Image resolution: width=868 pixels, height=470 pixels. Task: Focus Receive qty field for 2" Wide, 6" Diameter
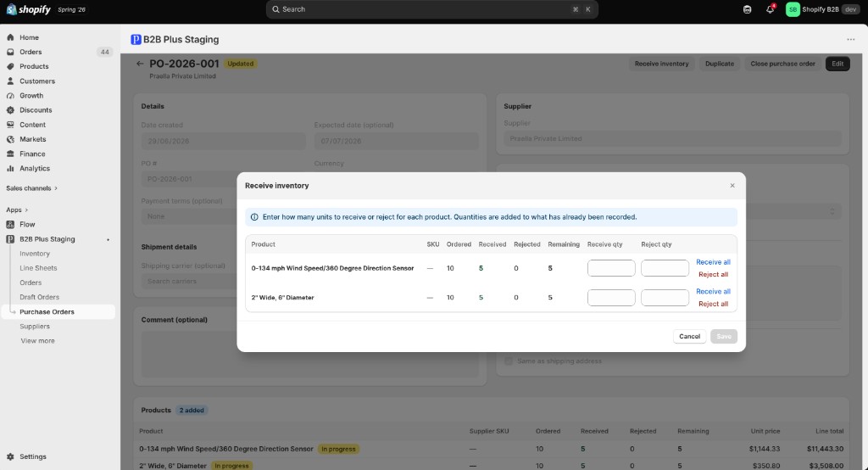click(x=611, y=298)
